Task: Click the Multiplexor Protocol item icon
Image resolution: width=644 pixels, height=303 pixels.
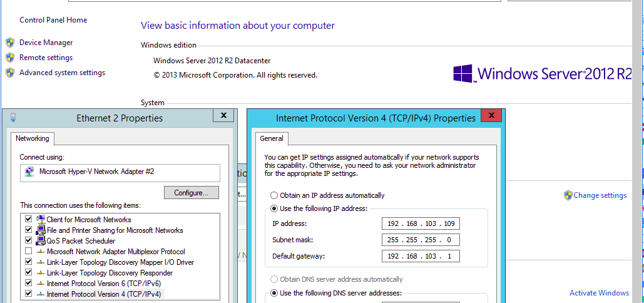Action: click(41, 252)
